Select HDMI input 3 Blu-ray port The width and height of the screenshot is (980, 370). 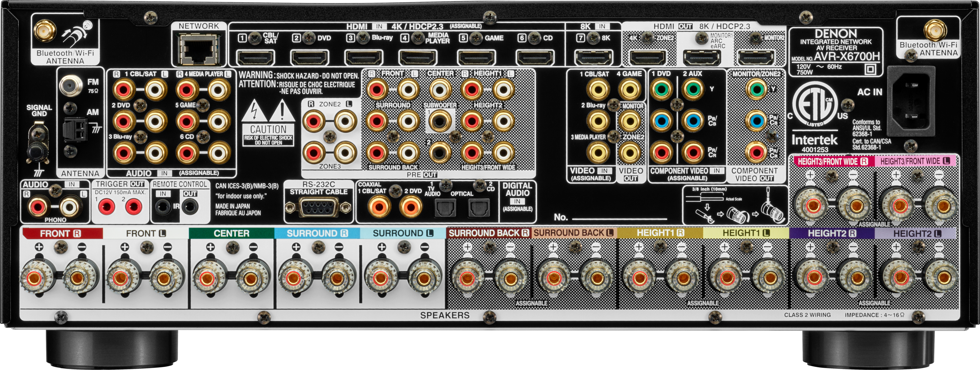364,58
